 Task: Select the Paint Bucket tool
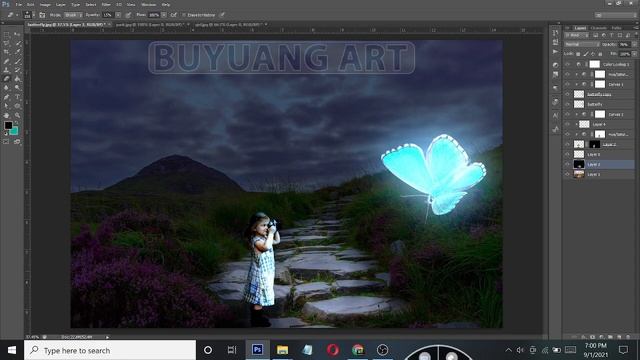pyautogui.click(x=17, y=79)
